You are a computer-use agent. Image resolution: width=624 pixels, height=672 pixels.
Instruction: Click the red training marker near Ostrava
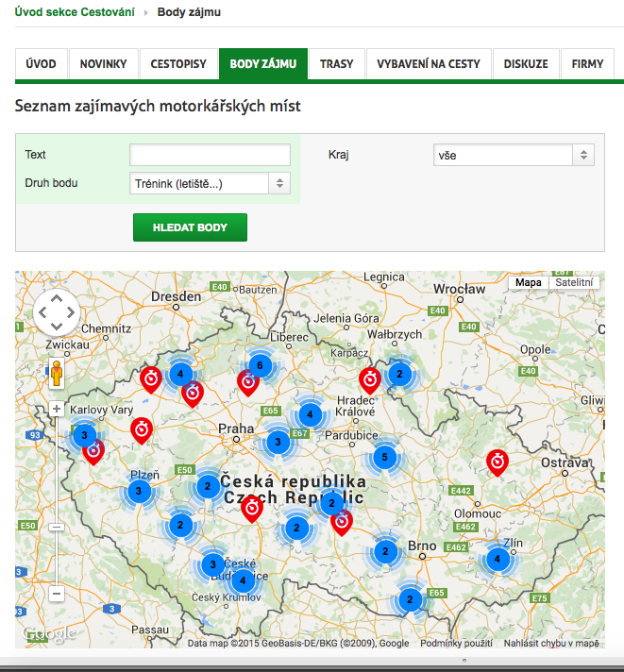[498, 462]
